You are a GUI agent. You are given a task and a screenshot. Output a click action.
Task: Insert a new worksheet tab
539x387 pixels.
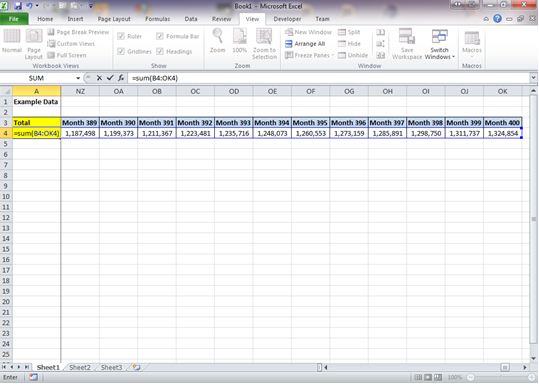coord(136,367)
